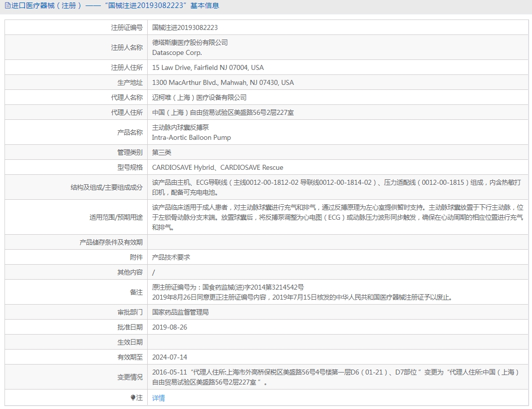
Task: Click the 第三类 management category value
Action: tap(162, 152)
